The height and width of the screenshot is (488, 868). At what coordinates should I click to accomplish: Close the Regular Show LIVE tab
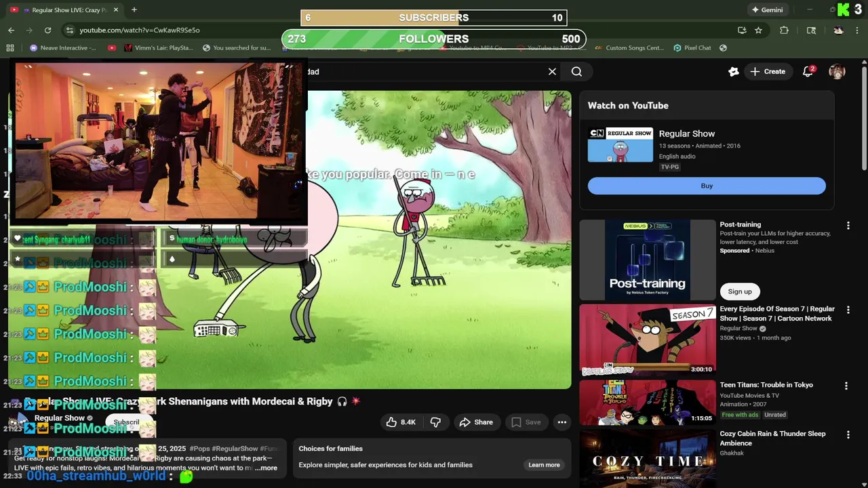pos(116,9)
